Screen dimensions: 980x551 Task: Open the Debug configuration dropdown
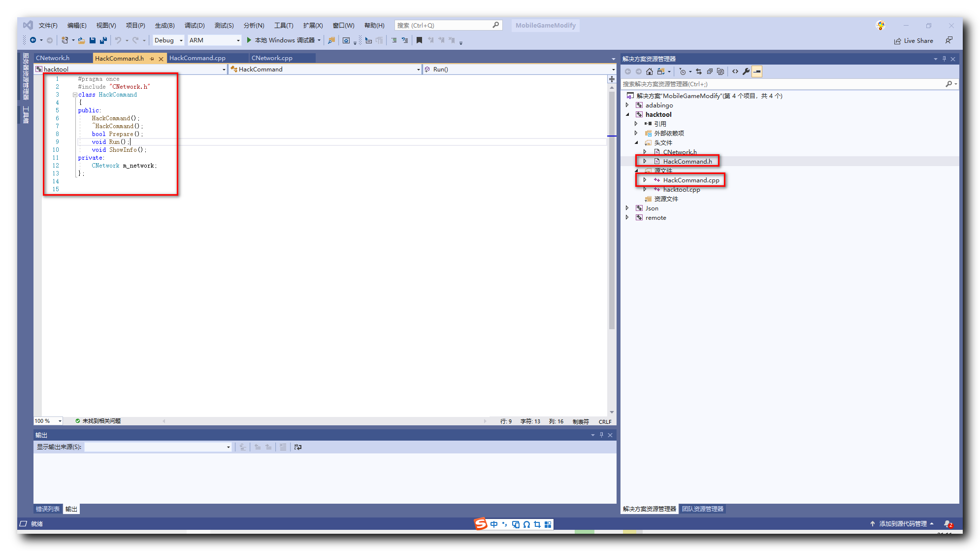click(x=168, y=40)
